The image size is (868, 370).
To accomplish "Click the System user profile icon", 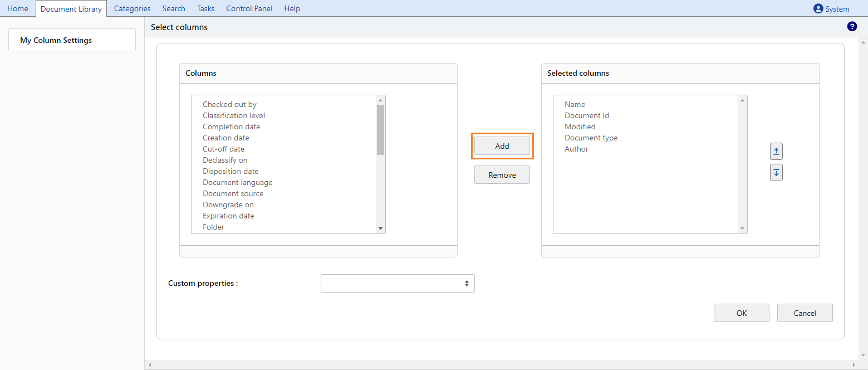I will [818, 9].
